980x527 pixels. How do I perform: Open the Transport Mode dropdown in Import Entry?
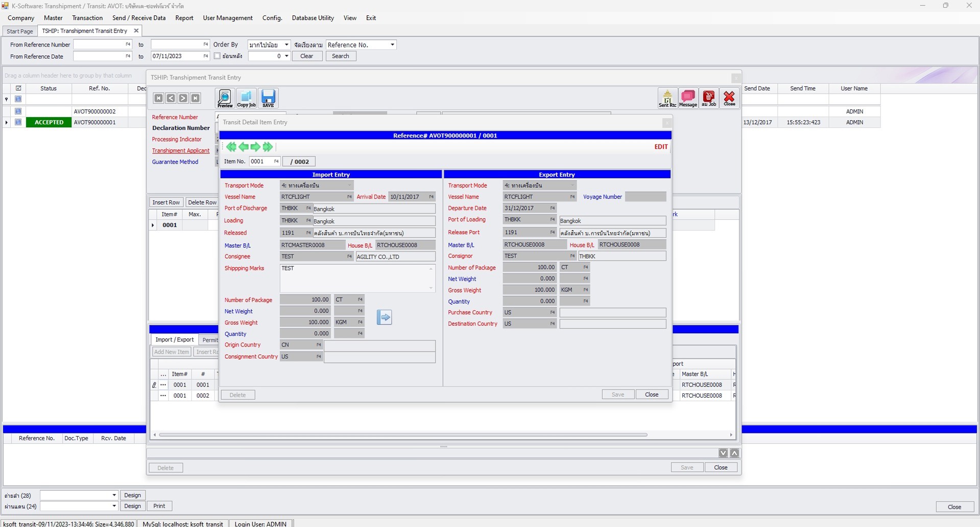click(x=349, y=185)
